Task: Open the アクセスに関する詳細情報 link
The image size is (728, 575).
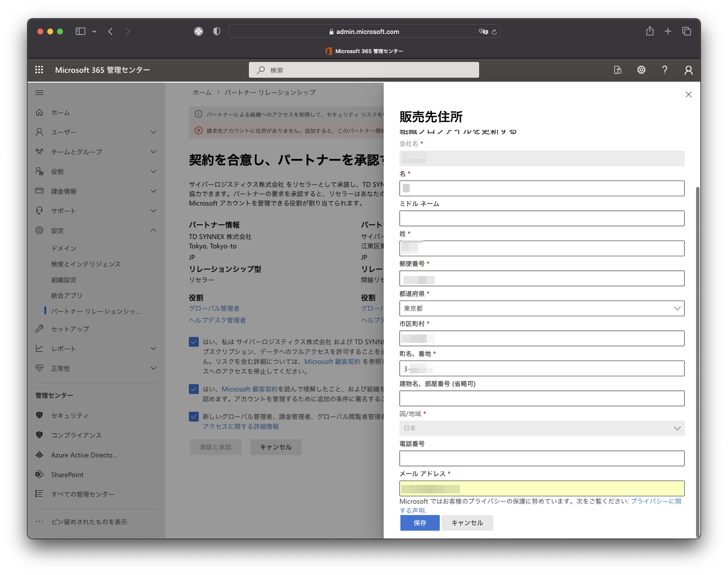Action: click(x=241, y=426)
